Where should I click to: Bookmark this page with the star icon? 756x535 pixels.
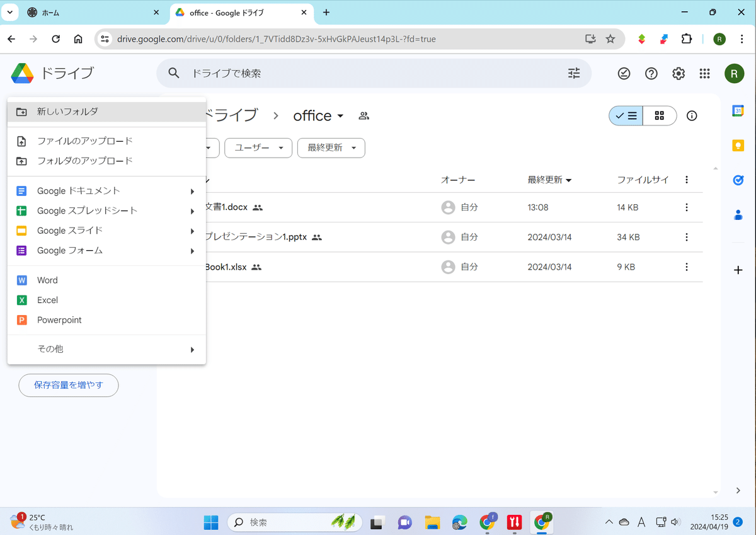click(610, 39)
